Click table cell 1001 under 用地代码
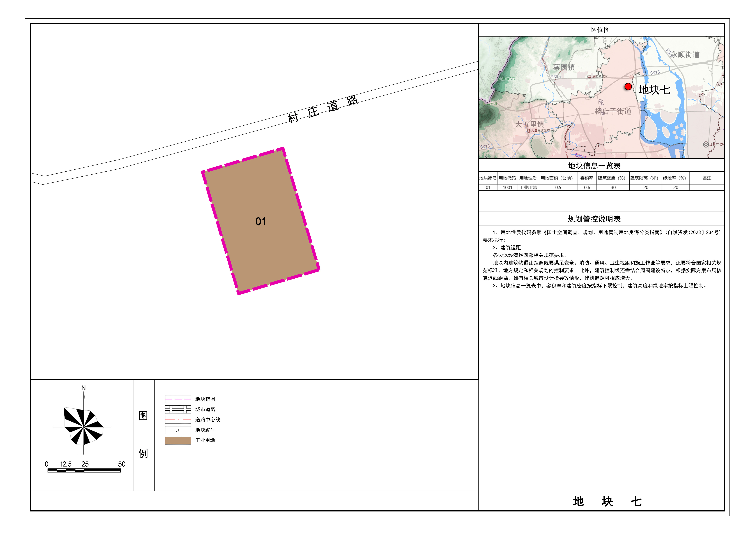Screen dimensions: 756x534 [507, 188]
